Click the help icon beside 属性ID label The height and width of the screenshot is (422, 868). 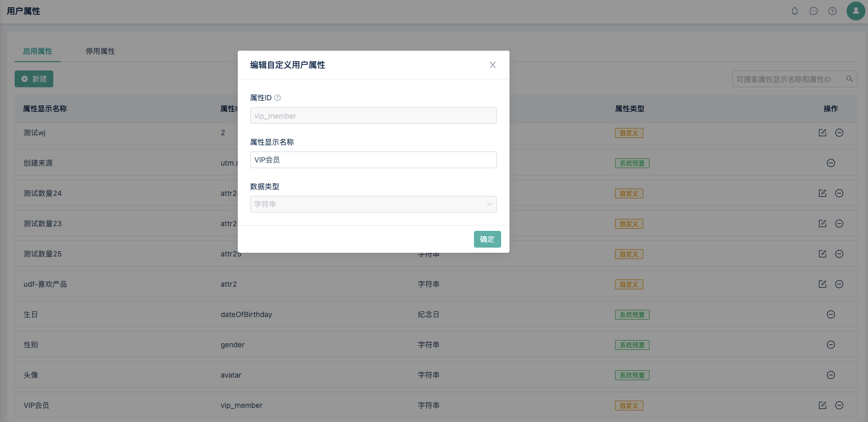coord(277,98)
